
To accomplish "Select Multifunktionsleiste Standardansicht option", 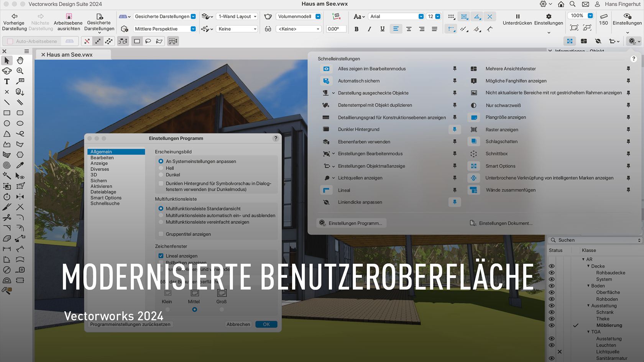I will (x=161, y=208).
